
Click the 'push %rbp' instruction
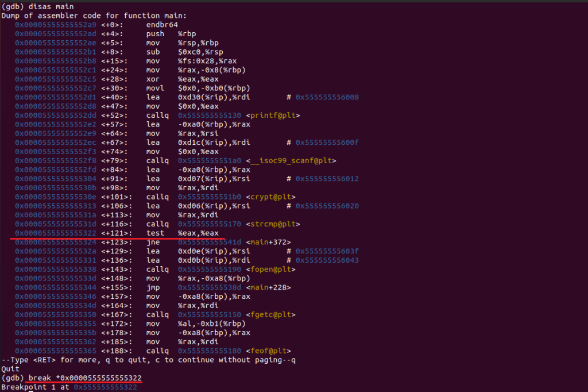(171, 34)
